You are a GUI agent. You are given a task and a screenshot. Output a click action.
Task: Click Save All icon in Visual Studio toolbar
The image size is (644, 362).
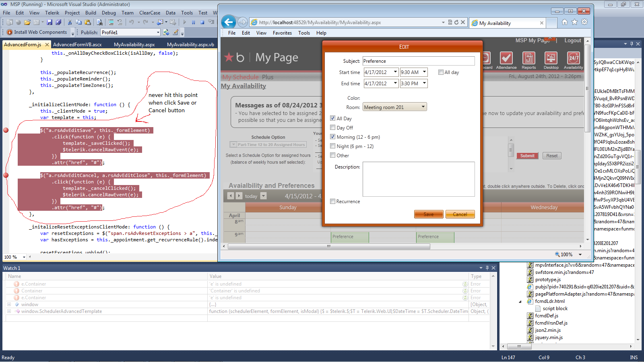(58, 23)
